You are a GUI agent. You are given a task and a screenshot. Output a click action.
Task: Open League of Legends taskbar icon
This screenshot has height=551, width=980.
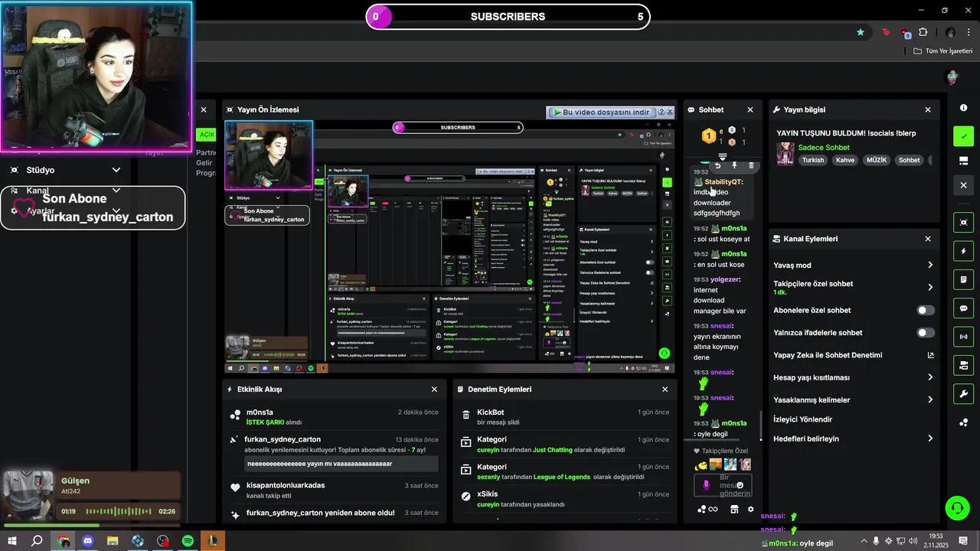click(213, 541)
